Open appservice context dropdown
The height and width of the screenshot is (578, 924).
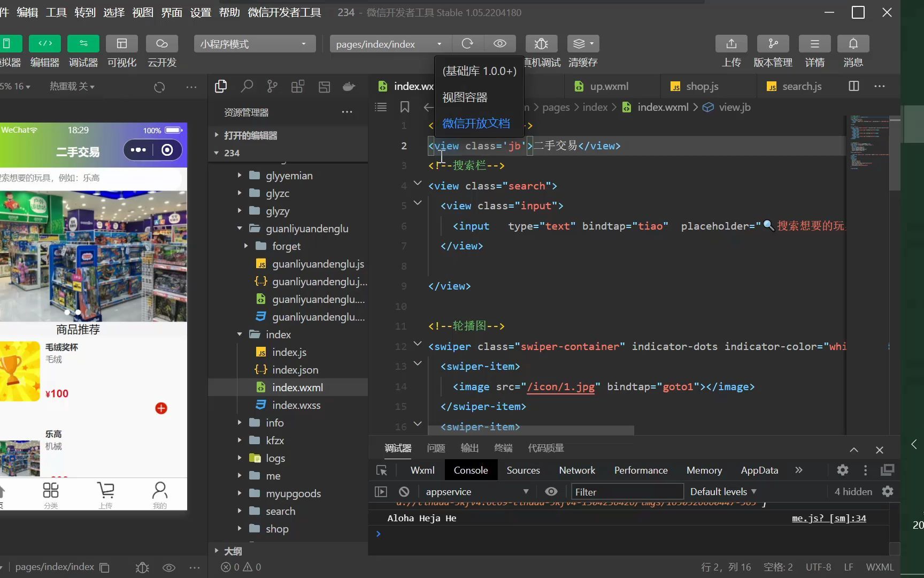tap(477, 491)
